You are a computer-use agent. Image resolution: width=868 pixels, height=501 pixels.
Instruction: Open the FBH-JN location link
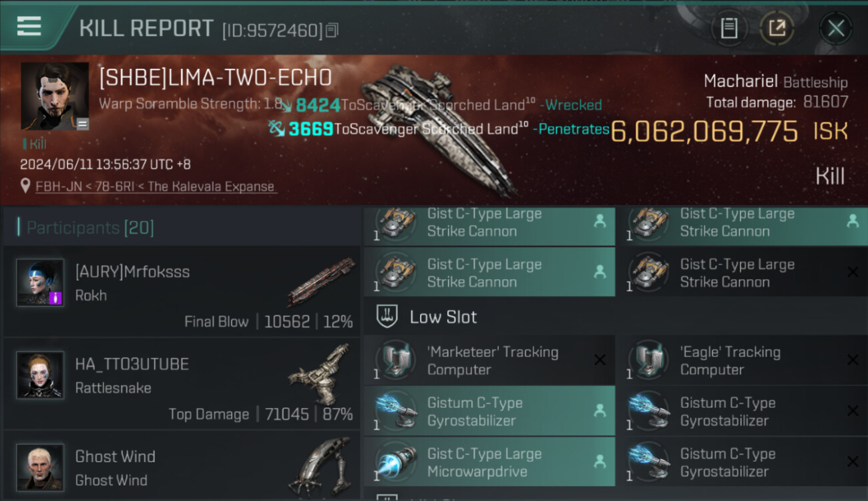[x=156, y=186]
